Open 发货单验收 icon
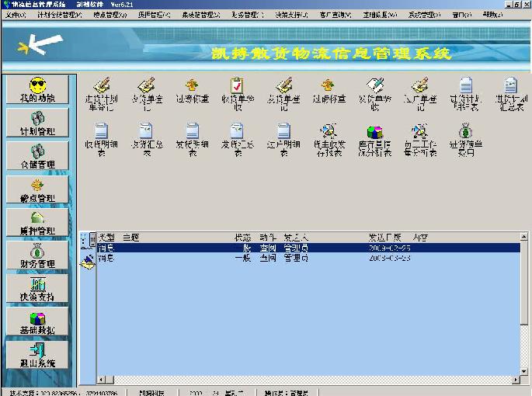The width and height of the screenshot is (532, 396). [x=374, y=94]
